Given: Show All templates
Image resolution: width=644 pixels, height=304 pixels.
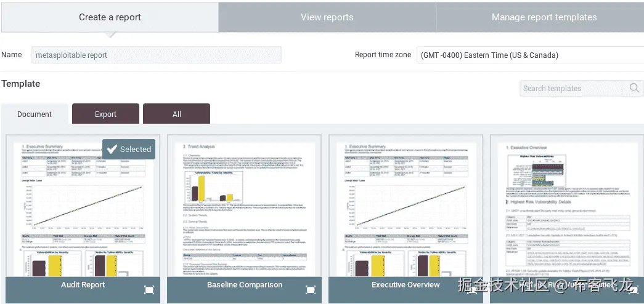Looking at the screenshot, I should pyautogui.click(x=177, y=114).
